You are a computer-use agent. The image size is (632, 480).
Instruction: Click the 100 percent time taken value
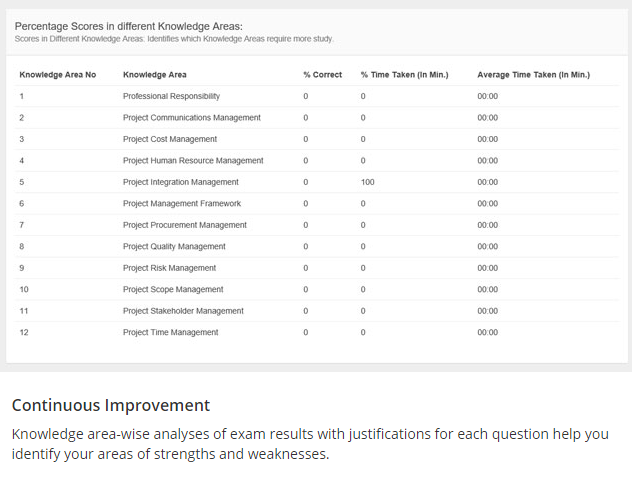(x=367, y=182)
